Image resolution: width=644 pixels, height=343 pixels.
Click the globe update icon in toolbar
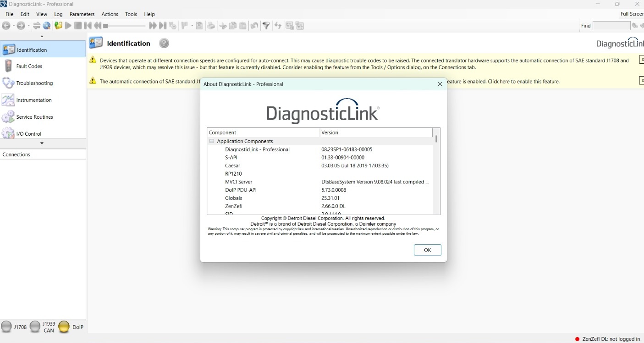click(x=47, y=26)
